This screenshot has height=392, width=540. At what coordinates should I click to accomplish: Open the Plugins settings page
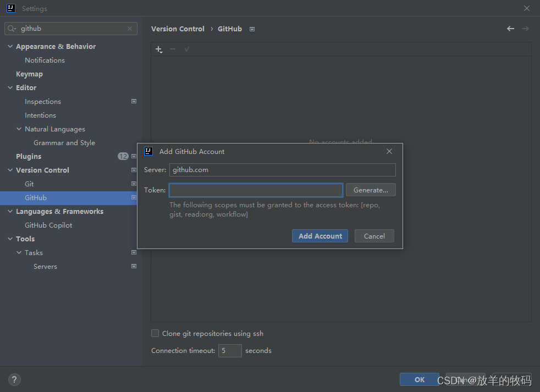[x=29, y=156]
